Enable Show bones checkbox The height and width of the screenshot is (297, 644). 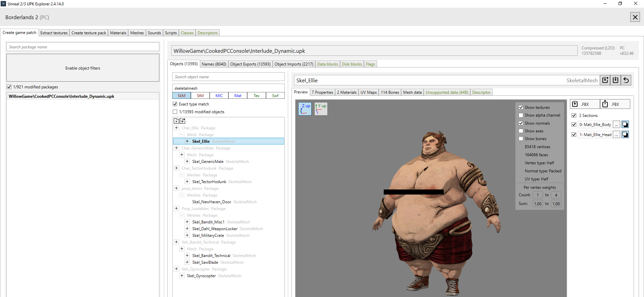pyautogui.click(x=521, y=139)
